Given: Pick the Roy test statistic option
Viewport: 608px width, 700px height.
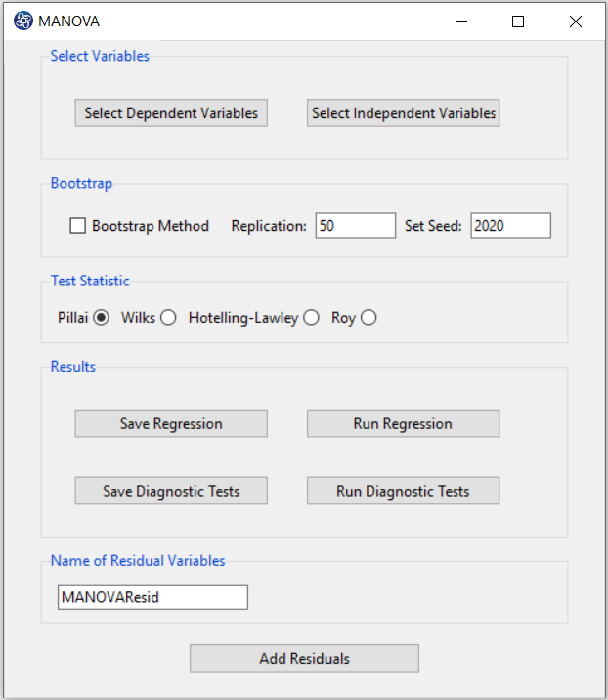Looking at the screenshot, I should (369, 318).
